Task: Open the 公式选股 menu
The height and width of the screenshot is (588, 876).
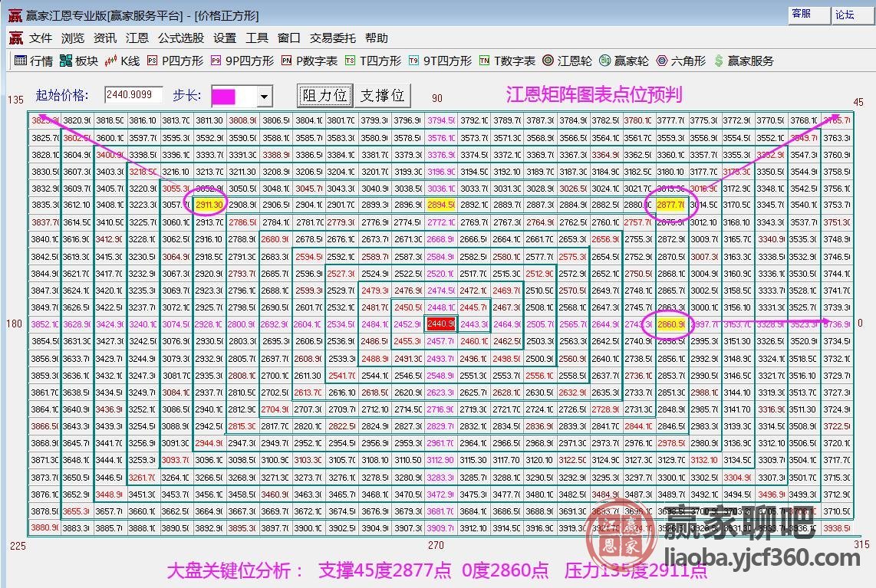Action: [x=180, y=38]
